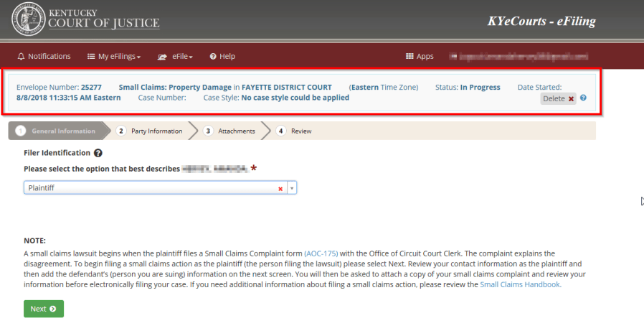Clear the Plaintiff selection with the red x
The image size is (644, 331).
tap(280, 188)
